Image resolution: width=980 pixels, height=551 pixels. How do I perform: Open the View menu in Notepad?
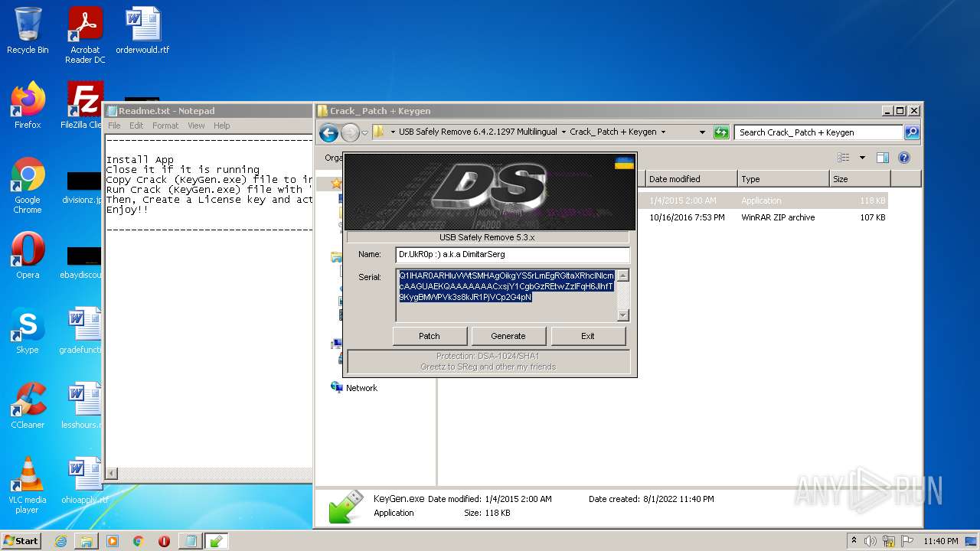(196, 126)
